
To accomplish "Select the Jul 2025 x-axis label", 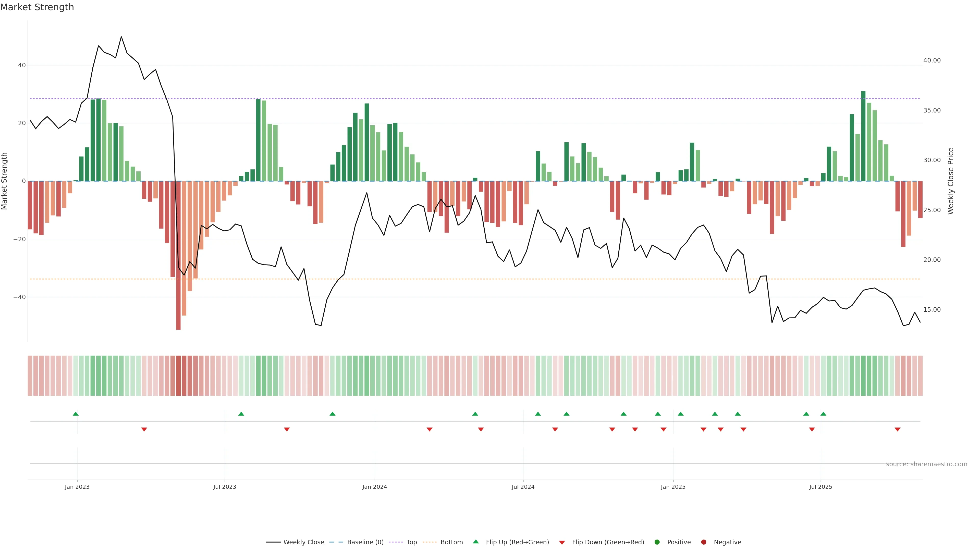I will 820,487.
